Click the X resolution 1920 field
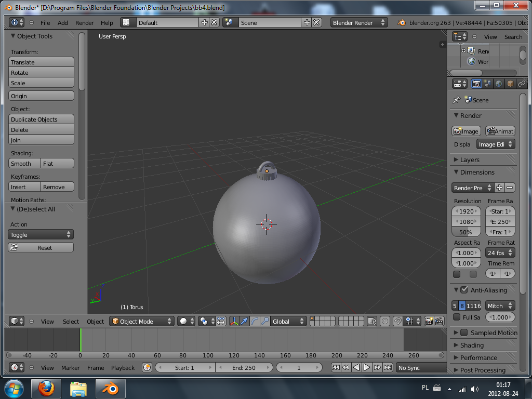This screenshot has height=399, width=532. [466, 211]
